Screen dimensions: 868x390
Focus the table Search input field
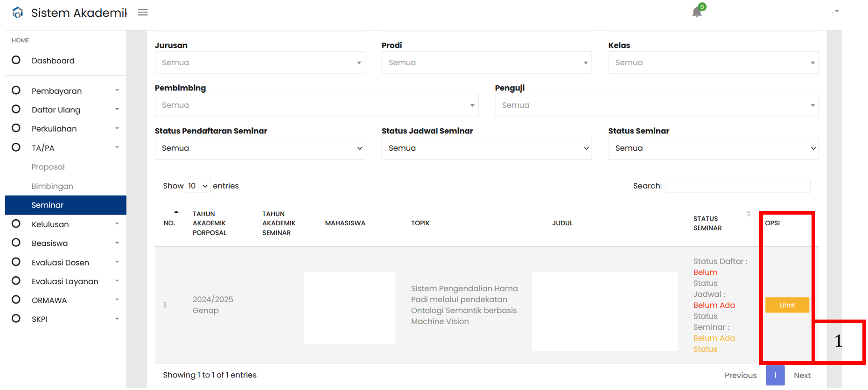[x=738, y=186]
